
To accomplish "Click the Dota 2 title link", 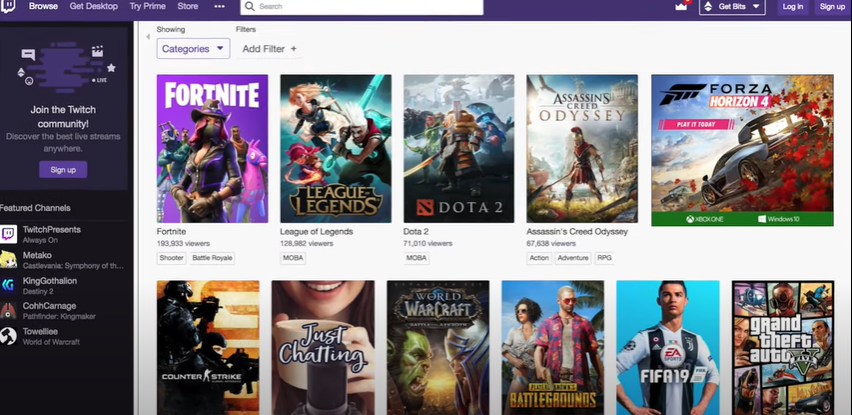I will (x=416, y=231).
